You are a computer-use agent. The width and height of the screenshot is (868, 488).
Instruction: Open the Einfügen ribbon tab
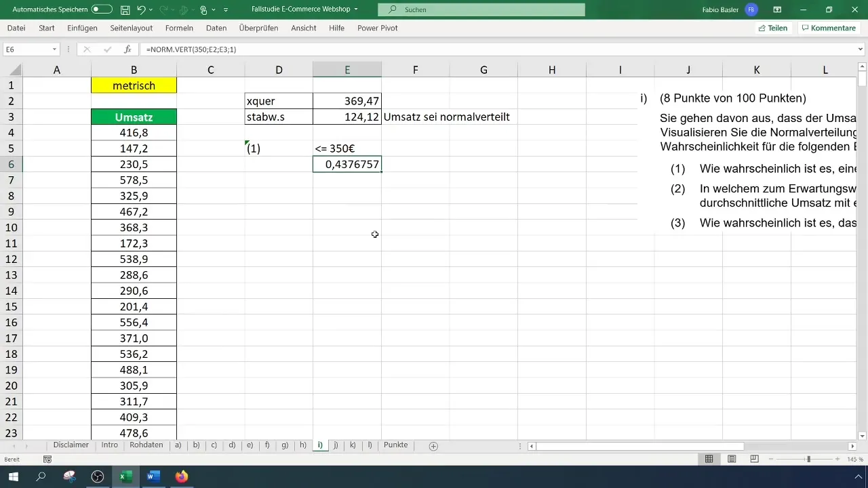[83, 28]
